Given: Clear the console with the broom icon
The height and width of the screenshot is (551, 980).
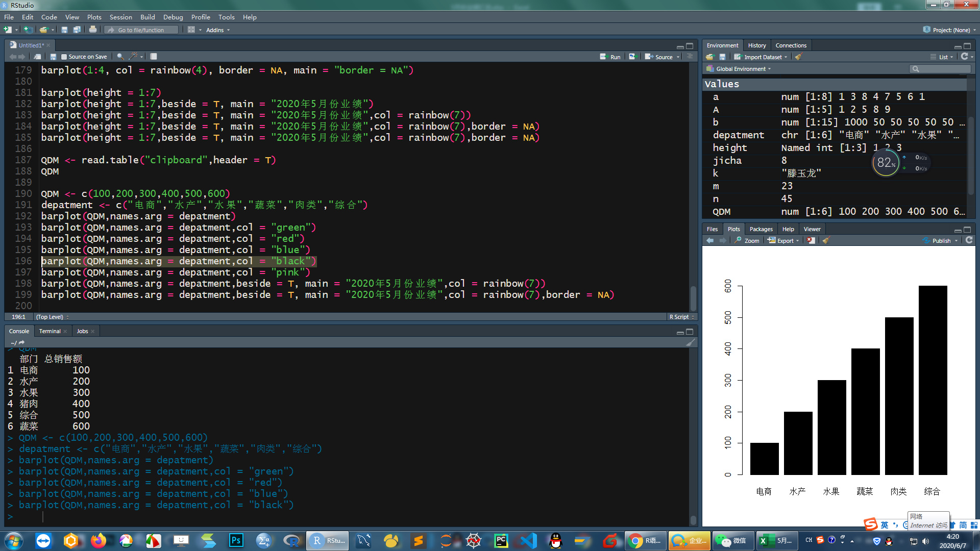Looking at the screenshot, I should pyautogui.click(x=690, y=343).
